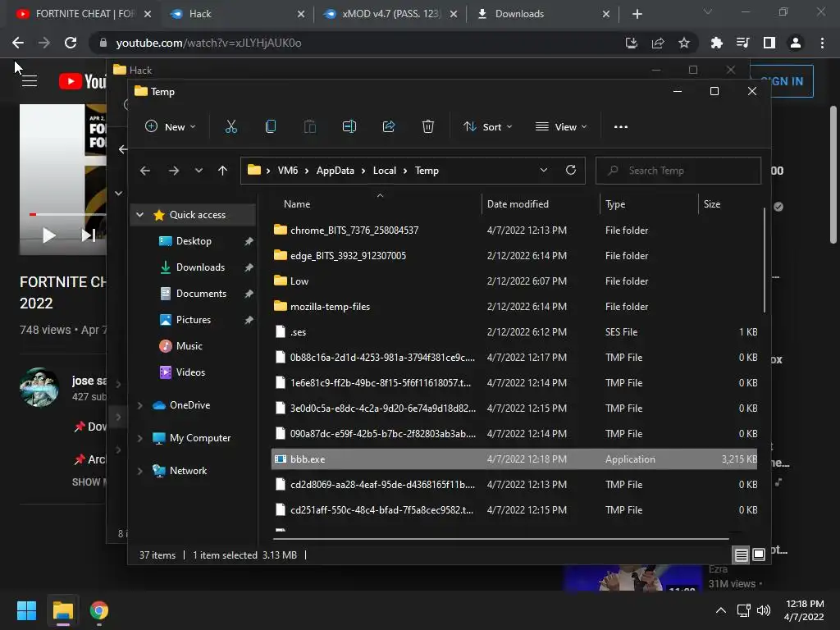The width and height of the screenshot is (840, 630).
Task: Click the volume speaker tray icon
Action: [x=764, y=609]
